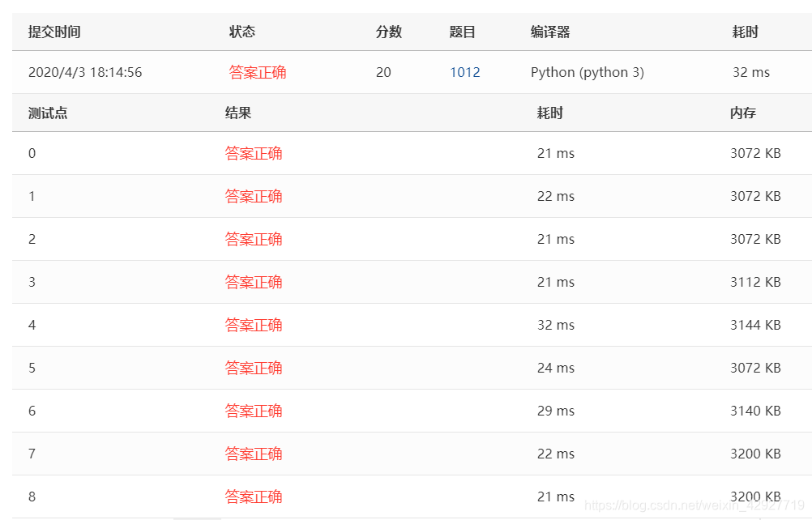Click the 状态 column header
812x520 pixels.
pyautogui.click(x=241, y=32)
